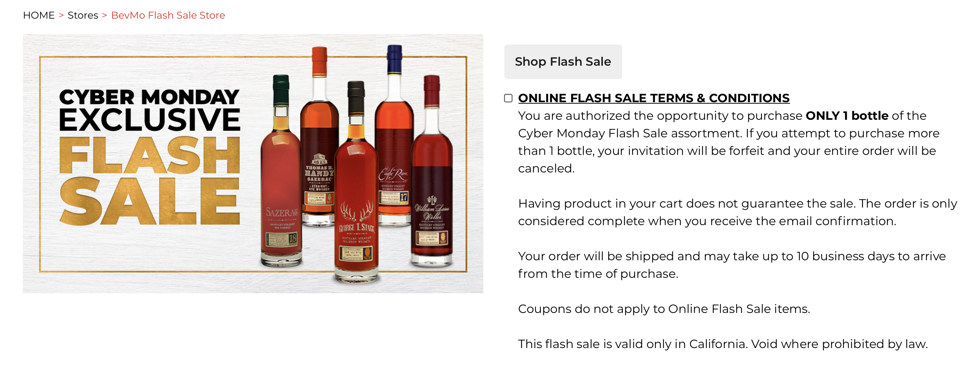Screen dimensions: 980x373
Task: Select the BevMo Flash Sale Store breadcrumb
Action: click(x=168, y=15)
